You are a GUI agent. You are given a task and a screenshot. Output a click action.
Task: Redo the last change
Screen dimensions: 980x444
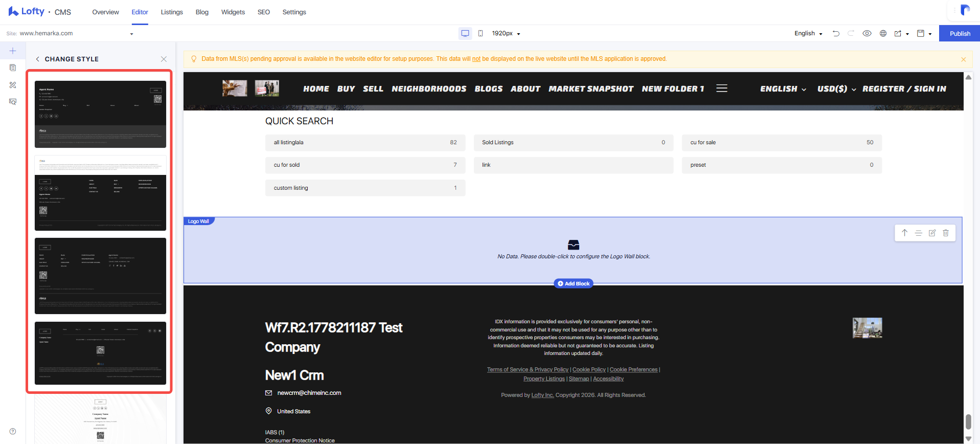click(851, 33)
